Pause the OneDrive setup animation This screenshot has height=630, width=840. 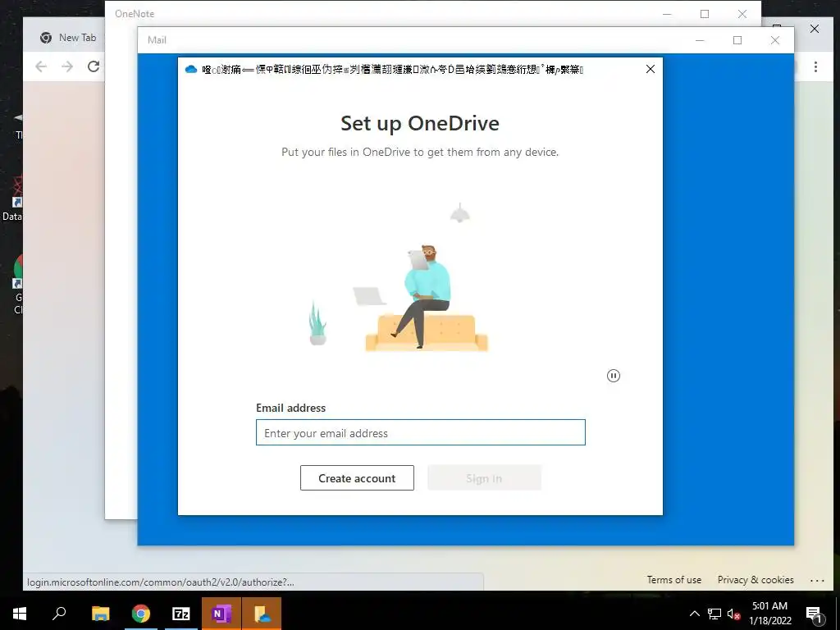tap(614, 376)
